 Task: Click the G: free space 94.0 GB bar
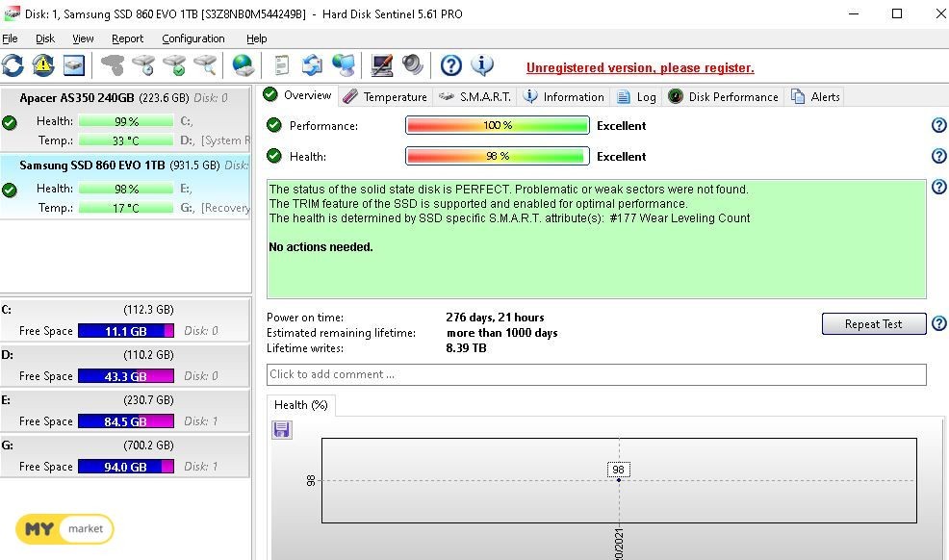click(x=126, y=467)
